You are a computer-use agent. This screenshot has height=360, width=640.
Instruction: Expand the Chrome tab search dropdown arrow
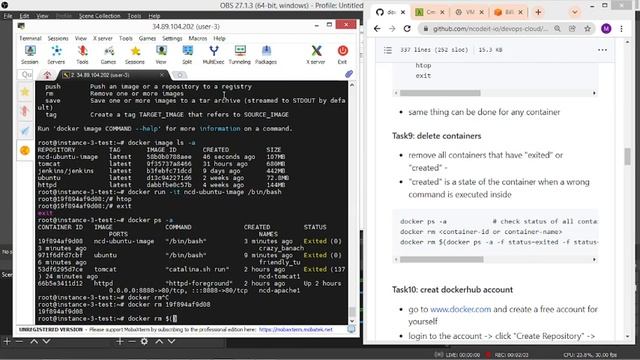tap(575, 12)
